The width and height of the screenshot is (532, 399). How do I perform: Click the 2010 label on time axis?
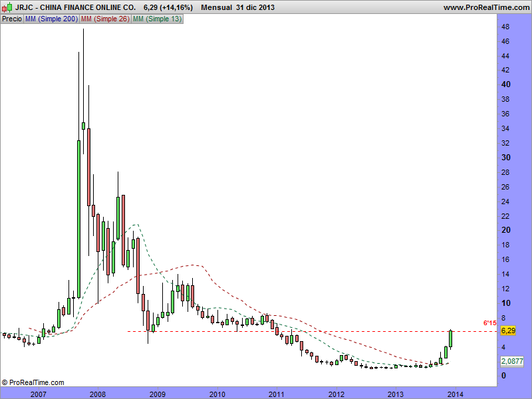click(217, 394)
